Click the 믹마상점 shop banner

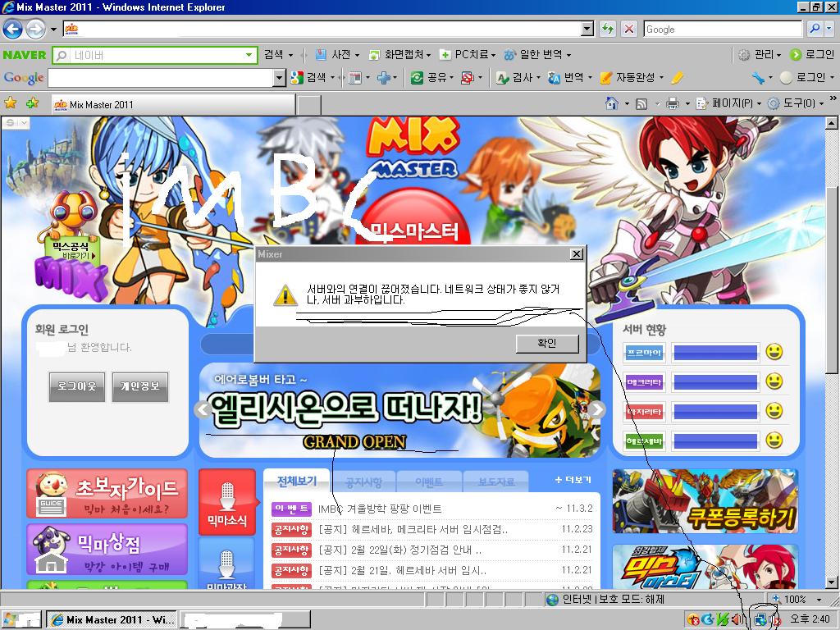click(x=107, y=549)
